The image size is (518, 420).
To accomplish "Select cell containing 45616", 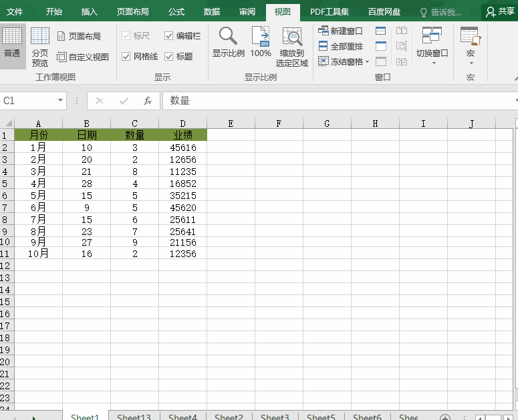I will pos(182,148).
